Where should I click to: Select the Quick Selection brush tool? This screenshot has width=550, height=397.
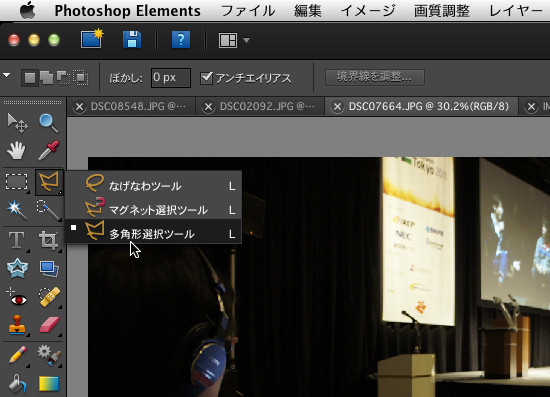tap(48, 210)
